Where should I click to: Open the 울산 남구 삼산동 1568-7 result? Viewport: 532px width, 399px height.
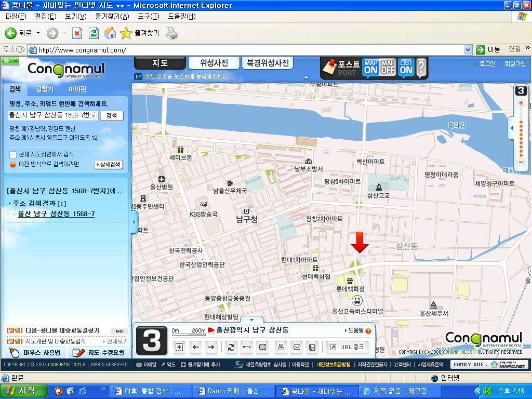point(56,214)
